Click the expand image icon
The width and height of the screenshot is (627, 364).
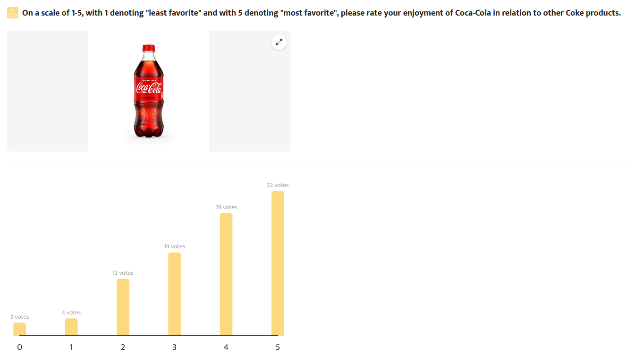(x=279, y=42)
